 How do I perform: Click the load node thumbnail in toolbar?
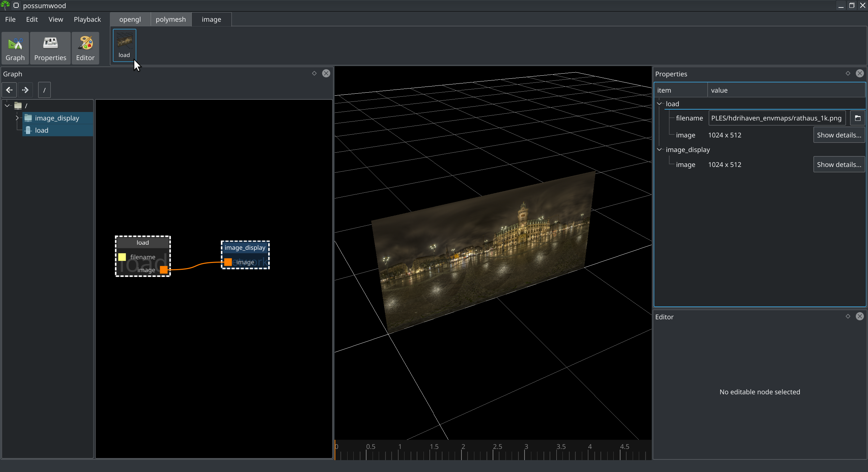pyautogui.click(x=124, y=45)
